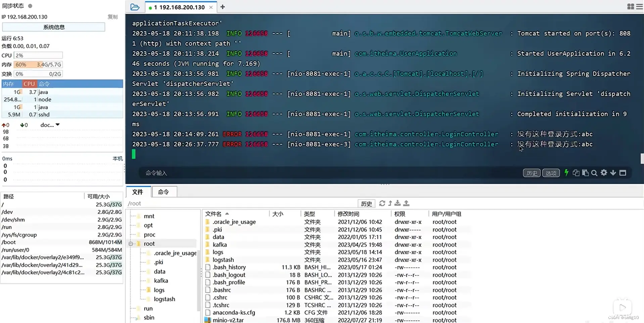Click the 系统信息 system info button
The image size is (644, 323).
[54, 27]
